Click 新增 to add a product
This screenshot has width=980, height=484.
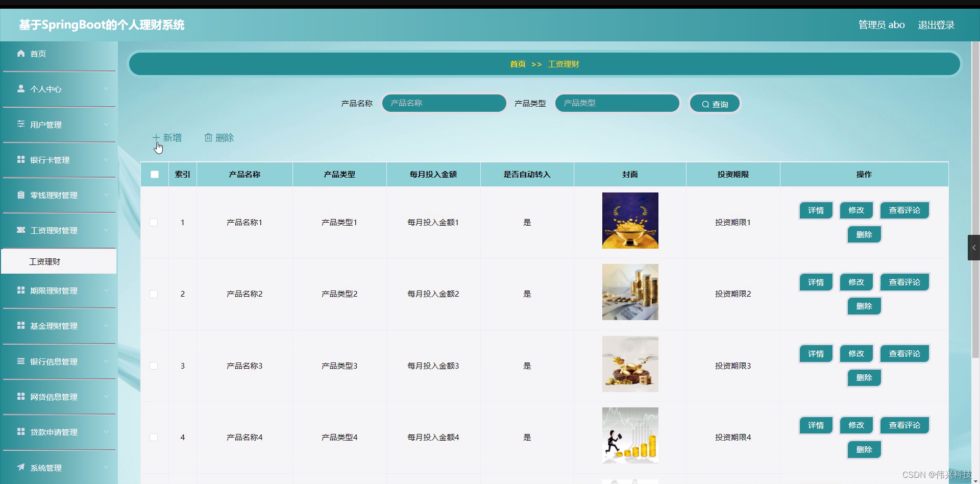167,137
